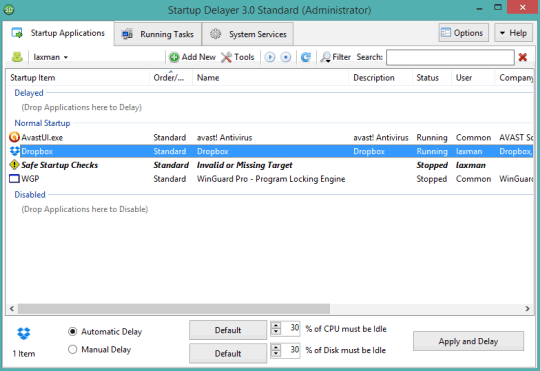The image size is (540, 371).
Task: Click the large Dropbox icon above 1 Item
Action: coord(24,333)
